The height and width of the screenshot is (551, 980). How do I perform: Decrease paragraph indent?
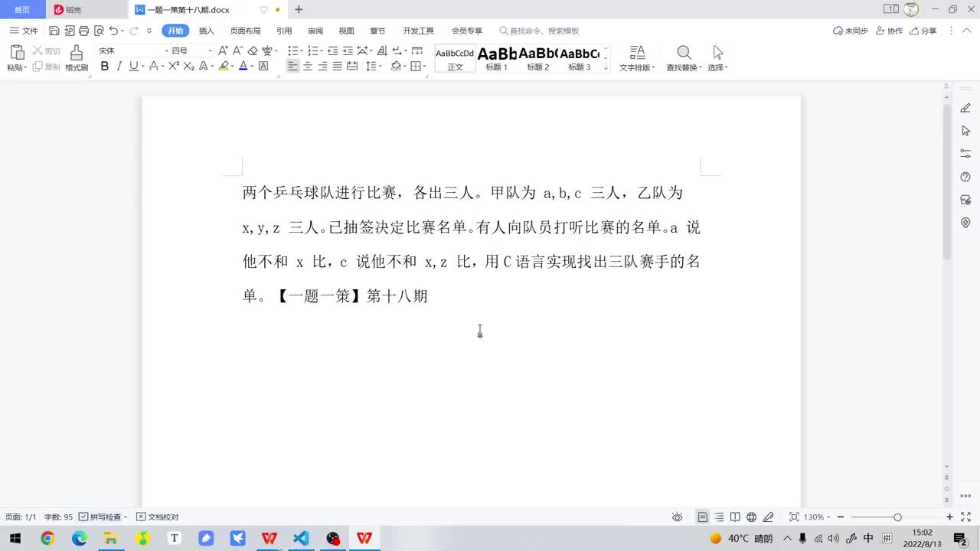333,51
